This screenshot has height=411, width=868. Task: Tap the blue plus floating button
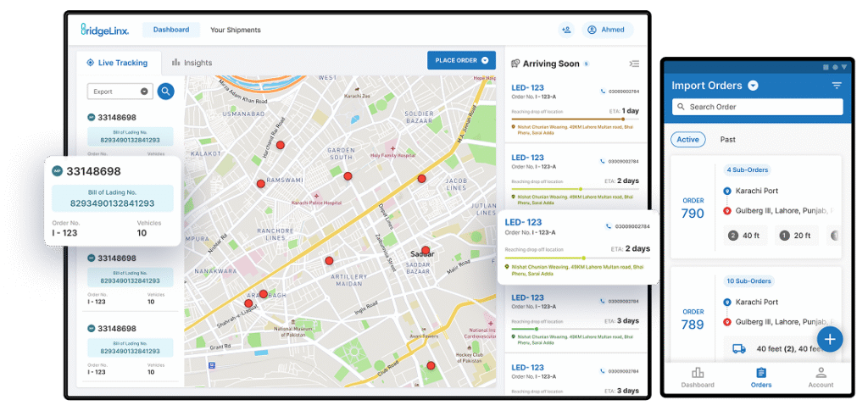coord(830,339)
